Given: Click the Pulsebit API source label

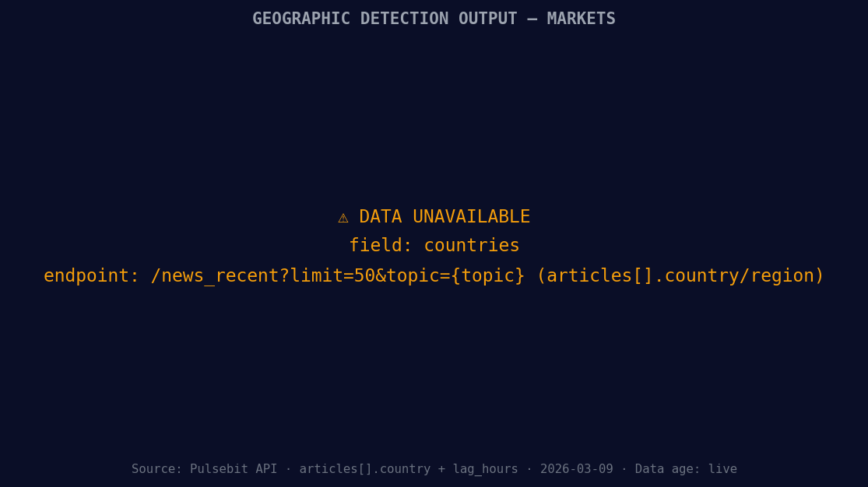Looking at the screenshot, I should 234,468.
